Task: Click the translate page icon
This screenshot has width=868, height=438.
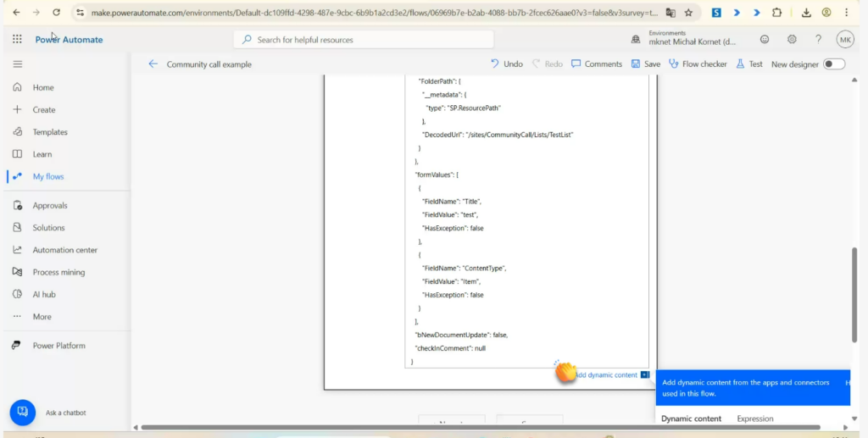Action: pos(670,12)
